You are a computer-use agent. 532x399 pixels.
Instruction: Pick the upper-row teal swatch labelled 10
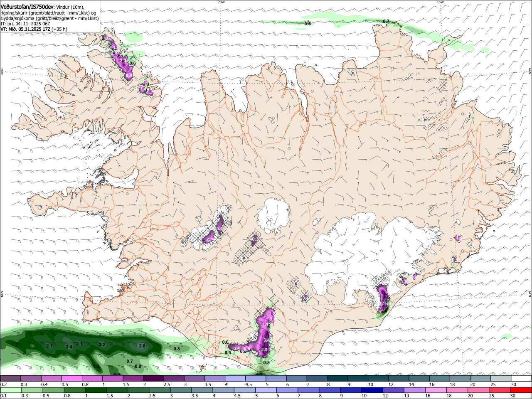pos(378,379)
